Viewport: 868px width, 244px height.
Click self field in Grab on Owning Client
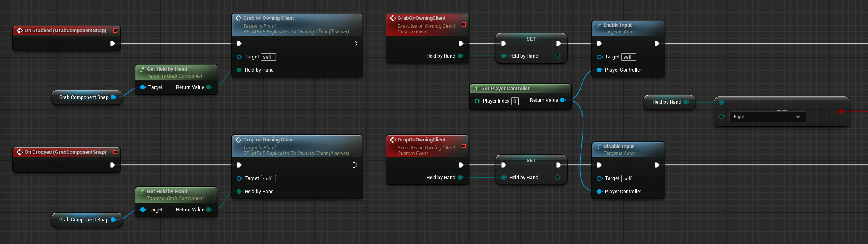pyautogui.click(x=269, y=57)
